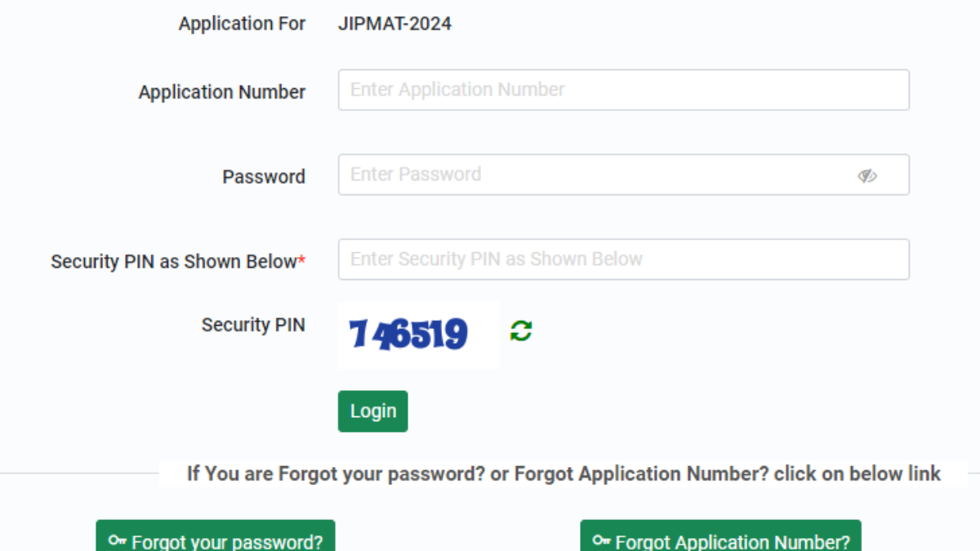Tap the key symbol beside Forgot your password text

click(x=118, y=540)
